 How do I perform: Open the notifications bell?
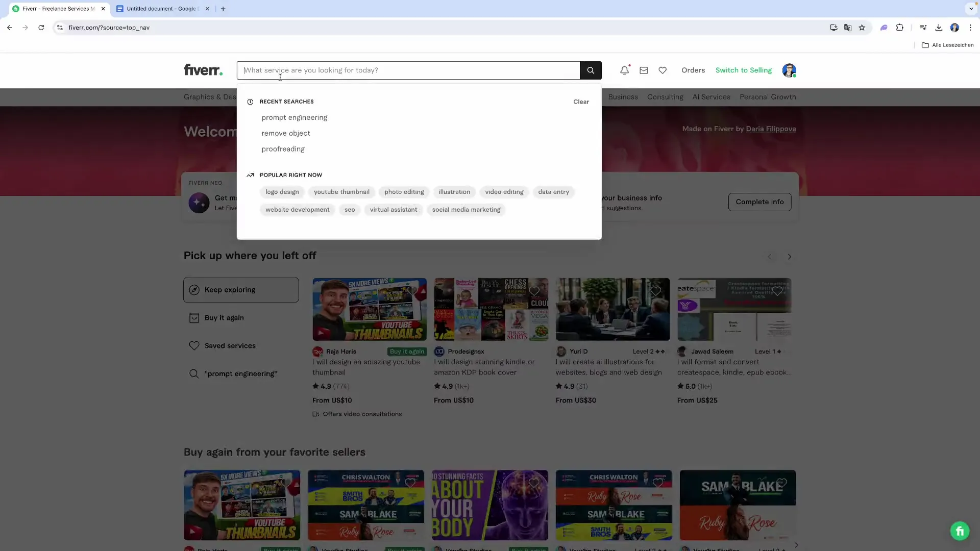pos(624,70)
